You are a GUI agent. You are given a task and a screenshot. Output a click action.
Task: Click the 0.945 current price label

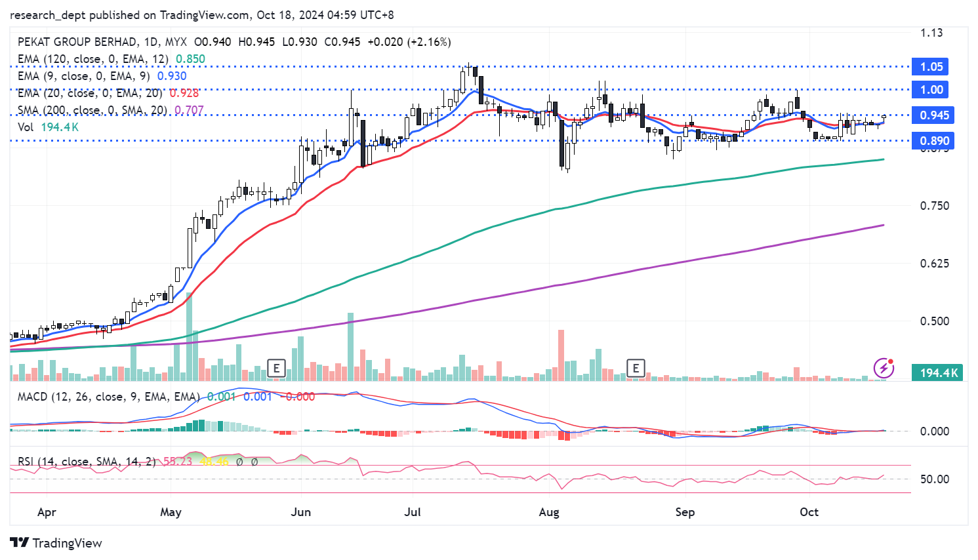933,115
